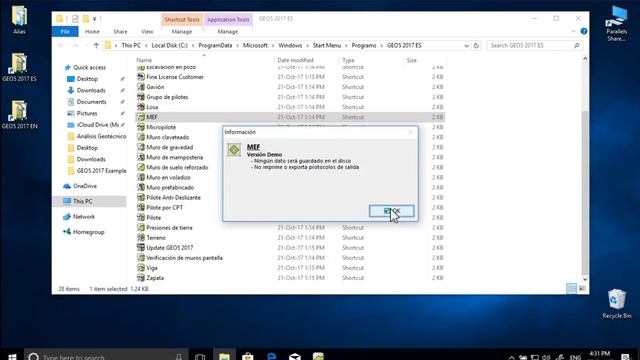Viewport: 640px width, 360px height.
Task: Click OK in the Información dialog
Action: pyautogui.click(x=392, y=211)
